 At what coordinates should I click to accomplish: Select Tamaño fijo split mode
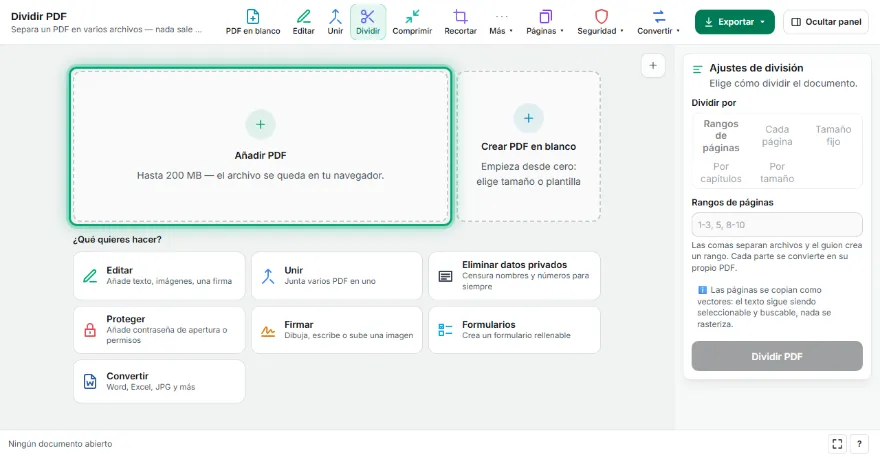833,135
